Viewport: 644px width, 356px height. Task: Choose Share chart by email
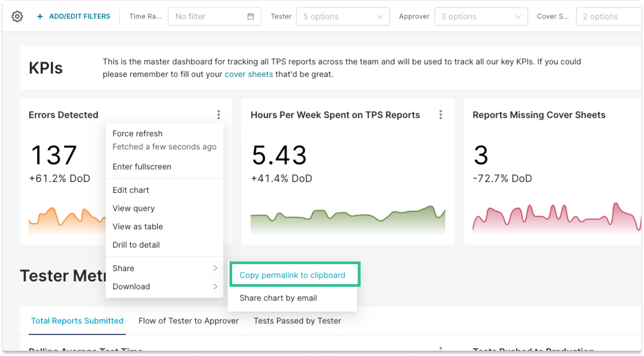click(x=278, y=298)
